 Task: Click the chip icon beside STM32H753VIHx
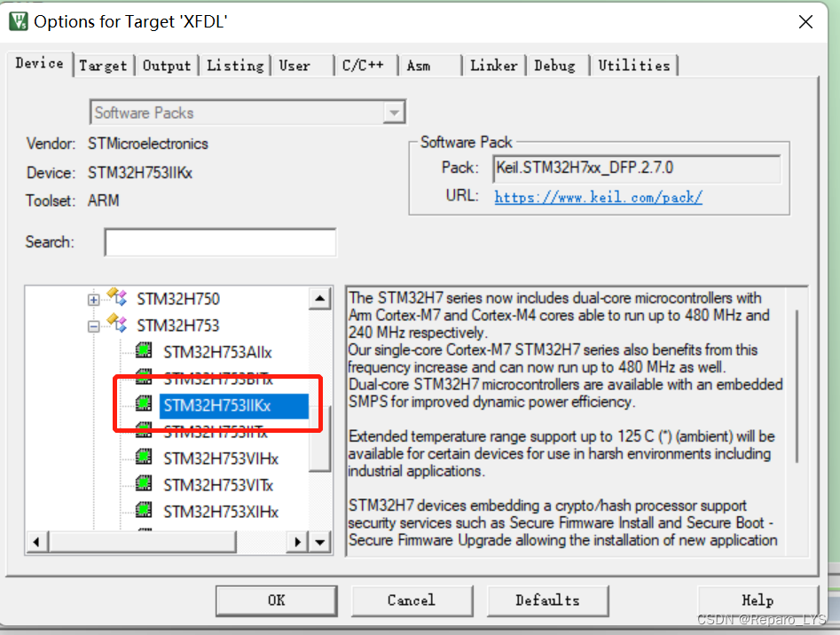click(x=144, y=457)
